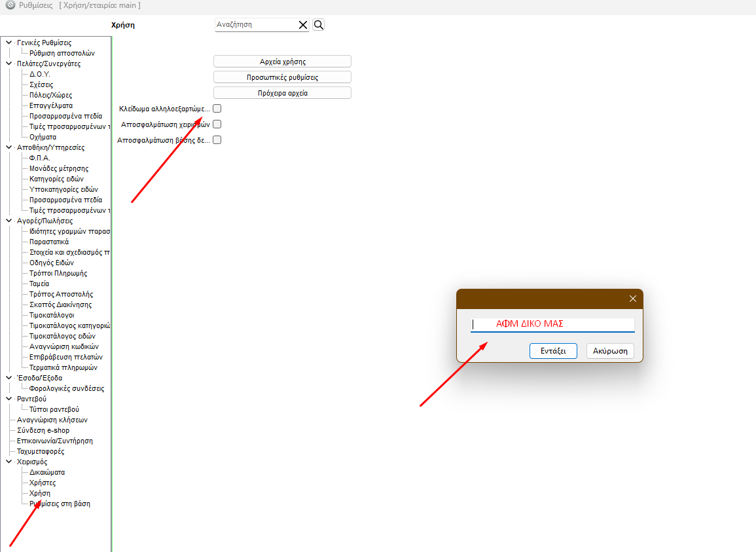Click the magnifier search icon
The image size is (756, 552).
(x=319, y=25)
